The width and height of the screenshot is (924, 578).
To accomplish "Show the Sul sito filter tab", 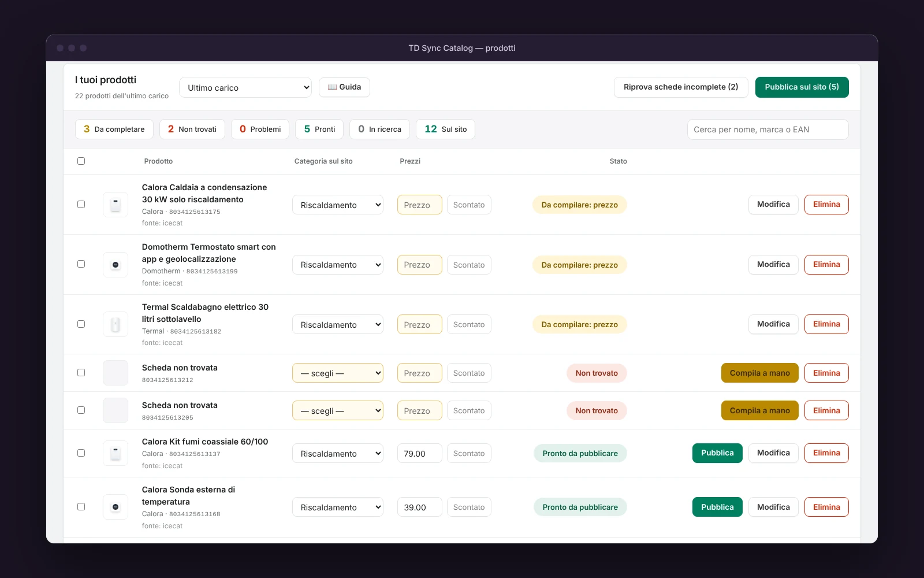I will [x=445, y=129].
